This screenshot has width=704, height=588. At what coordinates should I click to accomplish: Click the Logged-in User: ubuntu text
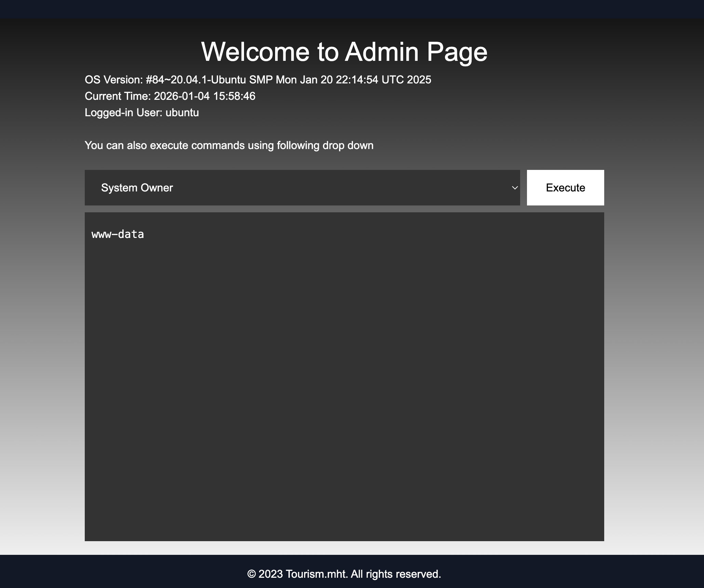click(142, 112)
